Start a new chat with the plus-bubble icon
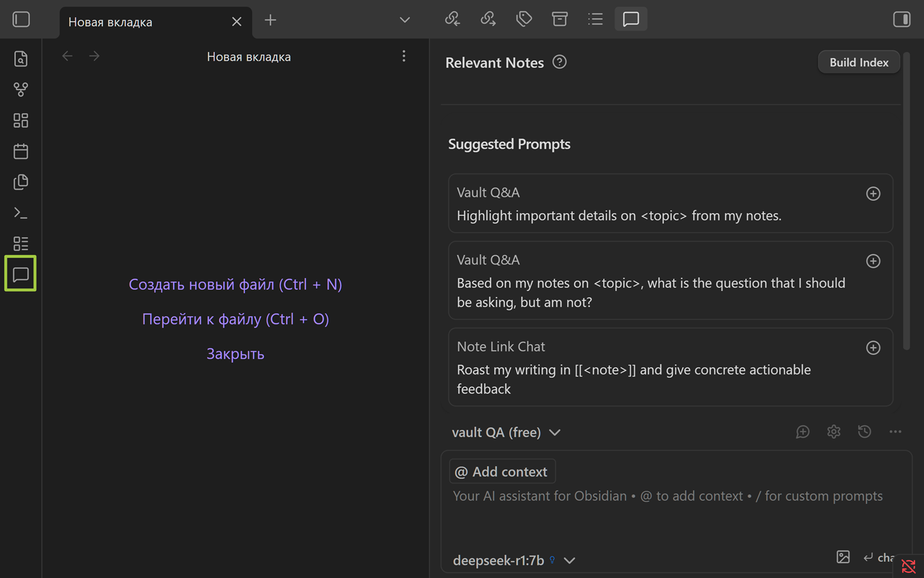Screen dimensions: 924x578 [803, 432]
